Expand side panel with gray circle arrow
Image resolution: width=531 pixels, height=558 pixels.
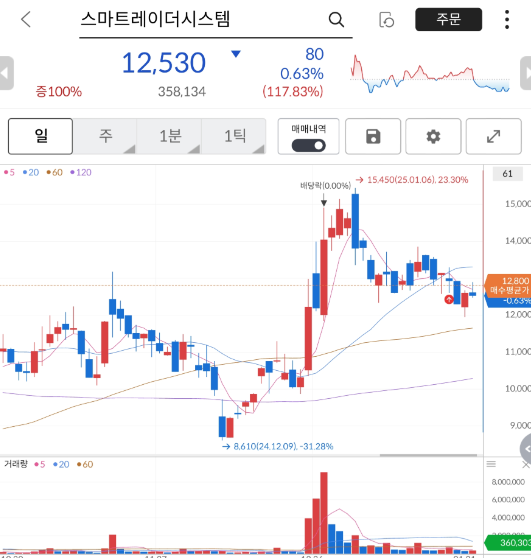[526, 449]
